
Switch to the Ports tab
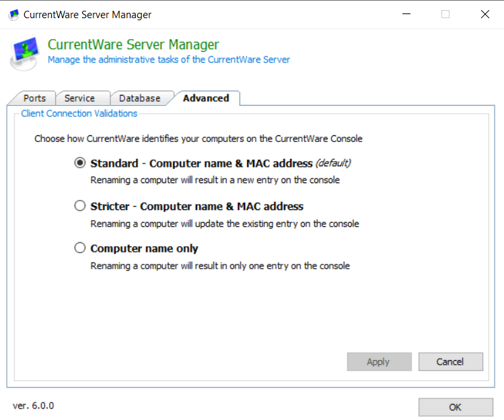[x=34, y=98]
